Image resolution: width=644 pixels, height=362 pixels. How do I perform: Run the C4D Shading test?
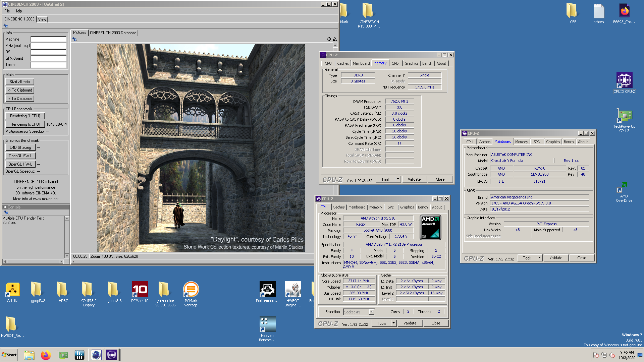pyautogui.click(x=20, y=147)
